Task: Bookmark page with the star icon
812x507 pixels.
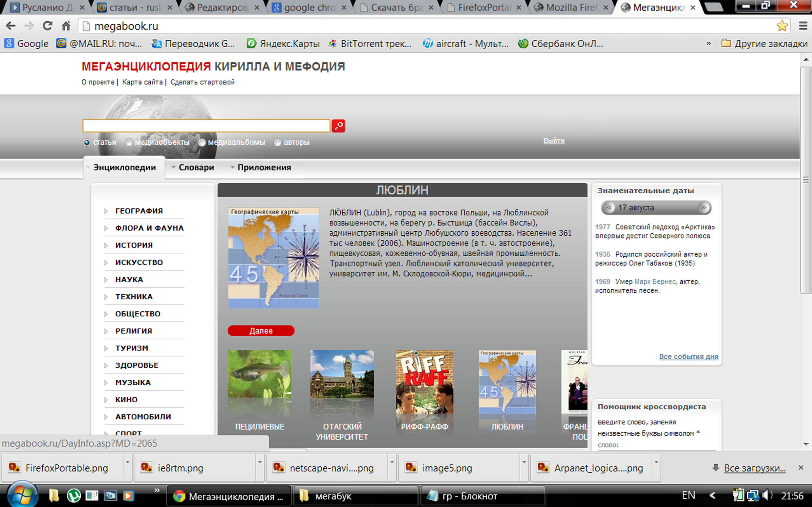Action: pos(782,26)
